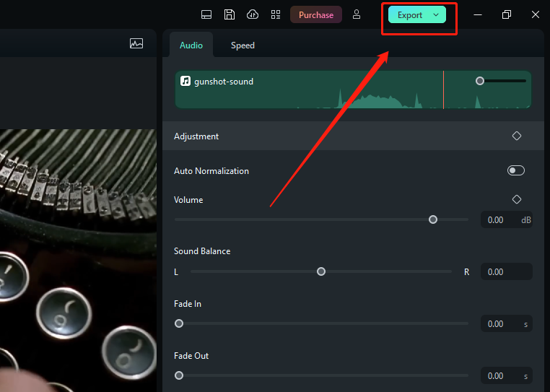Viewport: 550px width, 392px height.
Task: Click the Export button
Action: [x=409, y=14]
